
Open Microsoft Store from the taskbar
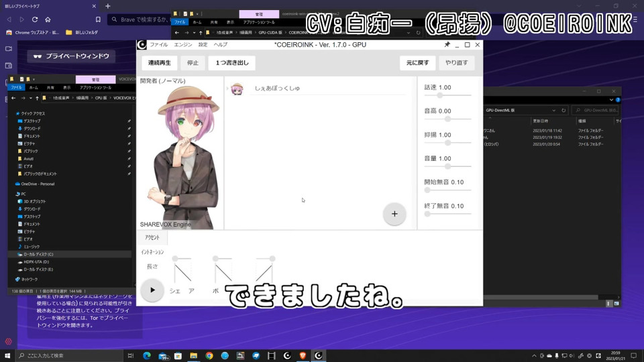click(x=178, y=355)
